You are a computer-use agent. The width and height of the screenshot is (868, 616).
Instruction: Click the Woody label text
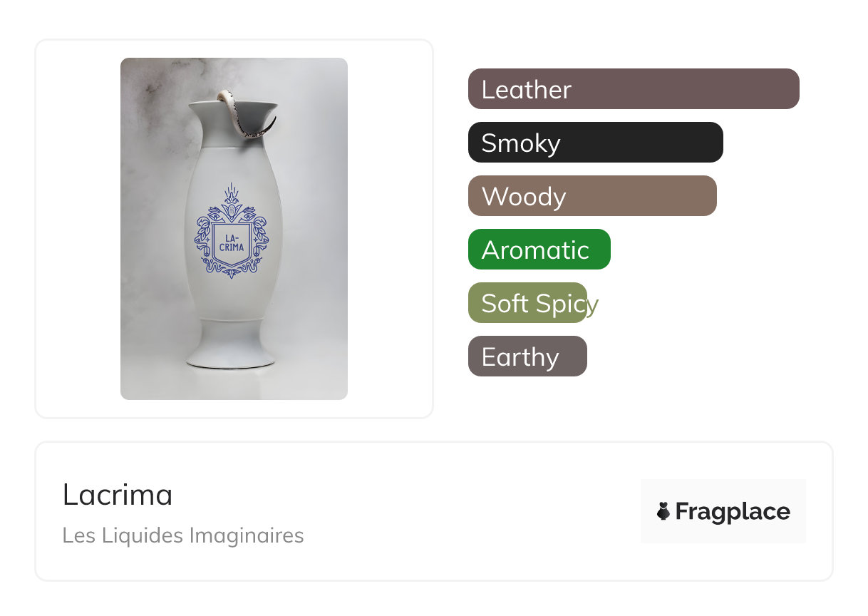524,197
